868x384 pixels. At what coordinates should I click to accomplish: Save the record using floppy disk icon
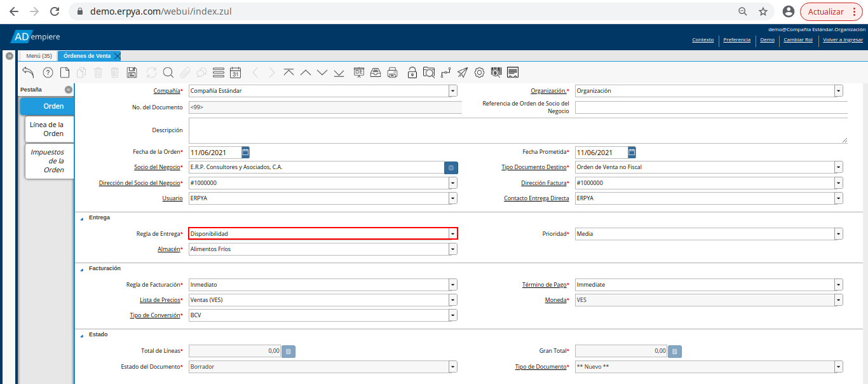click(x=132, y=72)
